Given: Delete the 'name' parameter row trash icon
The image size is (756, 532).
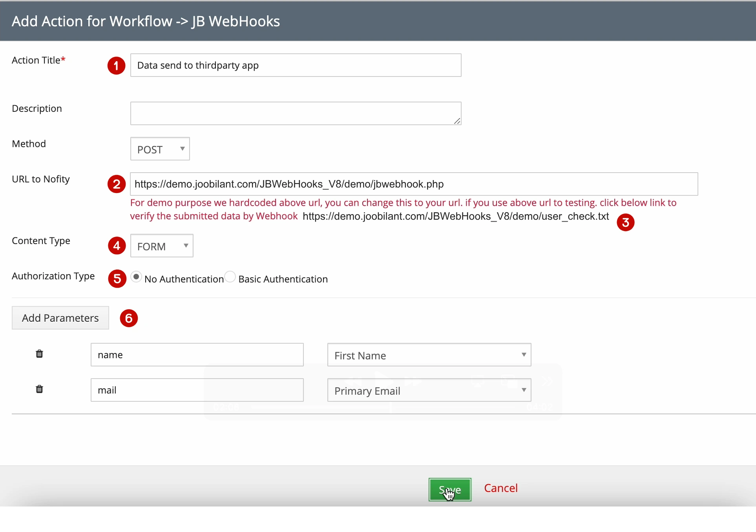Looking at the screenshot, I should tap(39, 354).
